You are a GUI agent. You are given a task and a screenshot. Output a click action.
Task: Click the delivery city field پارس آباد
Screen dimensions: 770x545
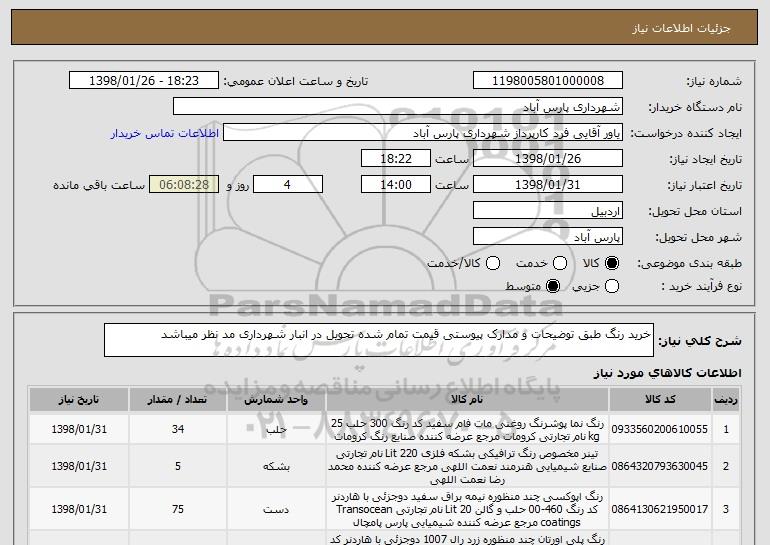point(548,237)
